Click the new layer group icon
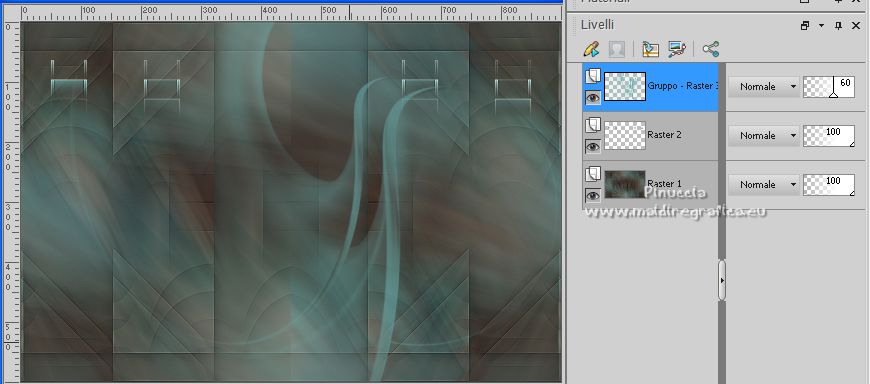The width and height of the screenshot is (870, 384). pyautogui.click(x=650, y=49)
